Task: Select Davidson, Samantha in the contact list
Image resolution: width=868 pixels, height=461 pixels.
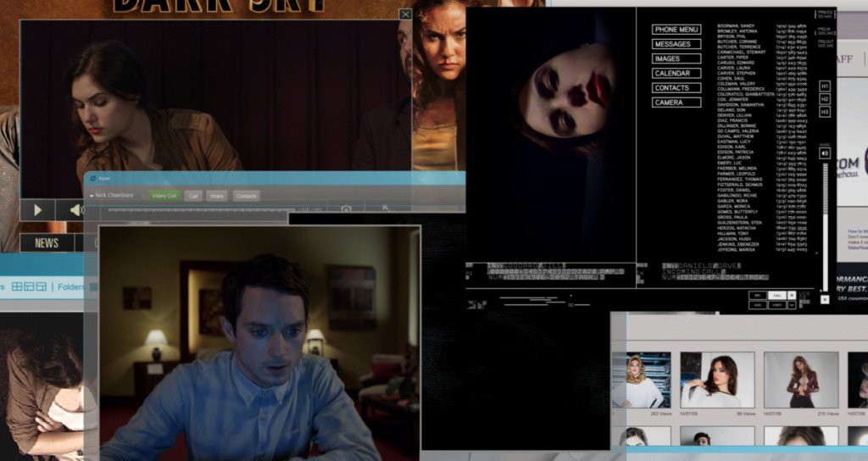Action: point(740,103)
